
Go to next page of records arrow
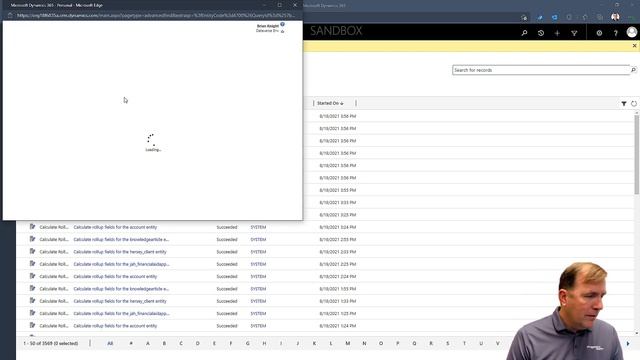pyautogui.click(x=628, y=344)
